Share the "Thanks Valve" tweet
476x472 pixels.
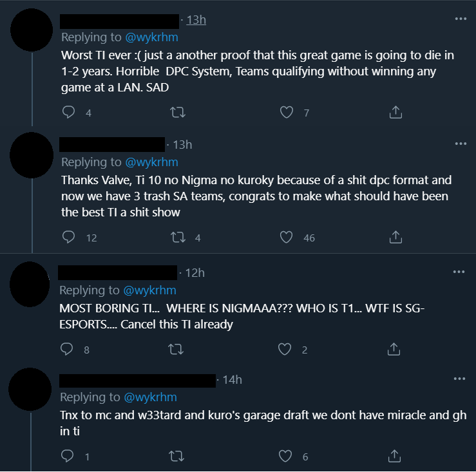tap(396, 238)
